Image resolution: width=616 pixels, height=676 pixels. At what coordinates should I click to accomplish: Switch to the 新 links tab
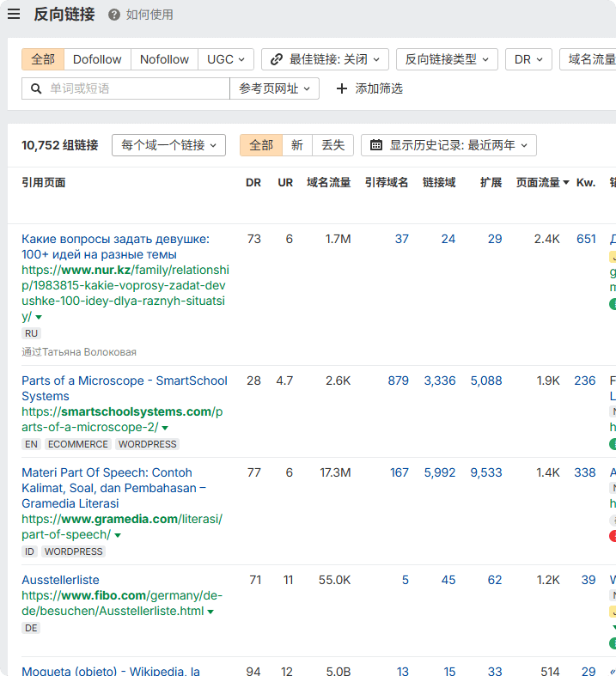[x=296, y=145]
